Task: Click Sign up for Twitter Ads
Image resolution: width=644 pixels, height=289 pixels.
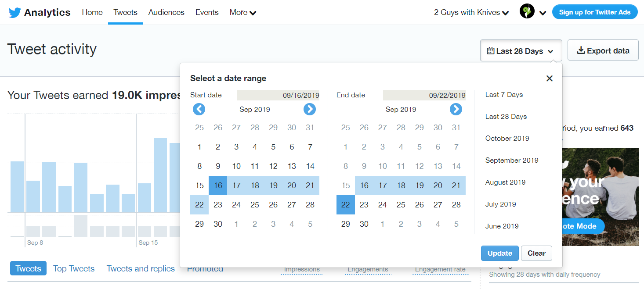Action: (x=595, y=12)
